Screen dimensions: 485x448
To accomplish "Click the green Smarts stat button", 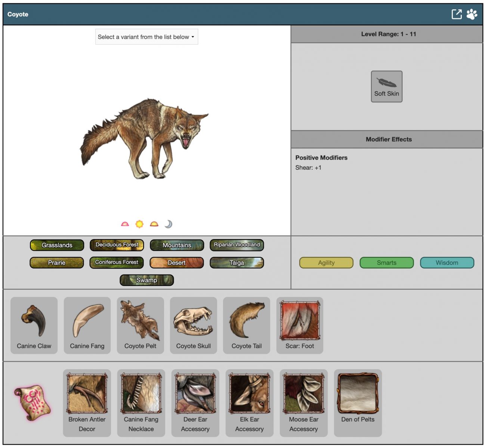I will pos(386,263).
